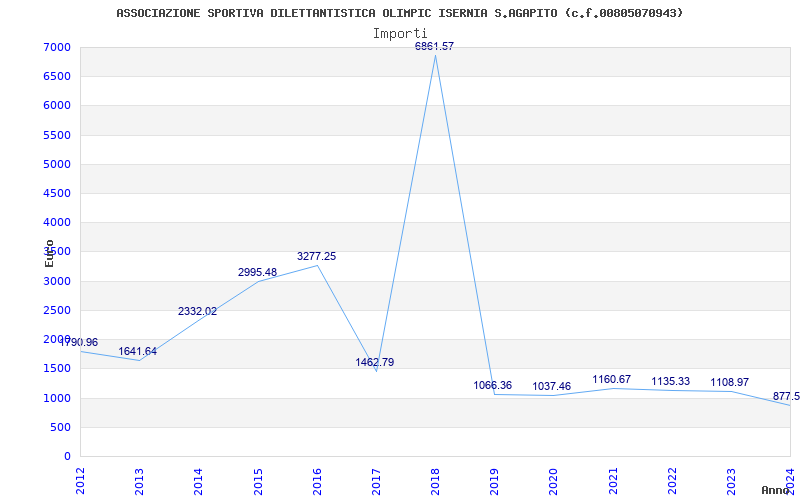800x500 pixels.
Task: Click the 1790.96 data label
Action: click(79, 342)
